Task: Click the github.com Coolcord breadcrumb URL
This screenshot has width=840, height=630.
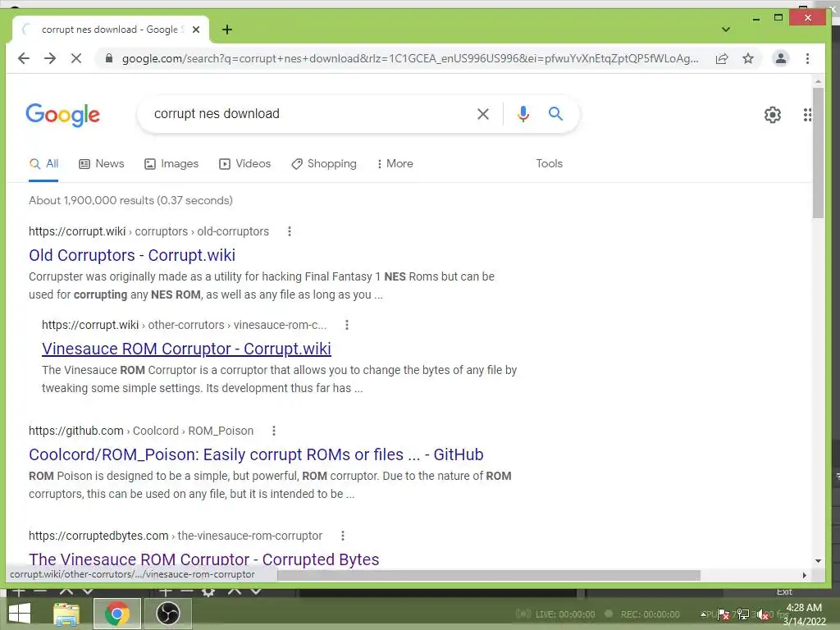Action: pos(141,431)
